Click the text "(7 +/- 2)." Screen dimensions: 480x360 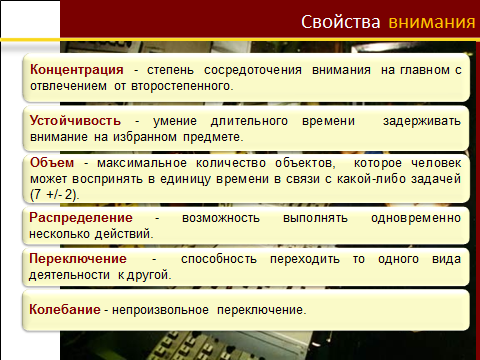(x=55, y=194)
